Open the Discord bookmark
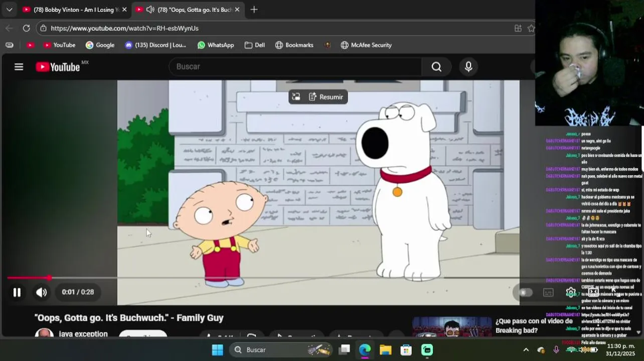644x361 pixels. 155,45
